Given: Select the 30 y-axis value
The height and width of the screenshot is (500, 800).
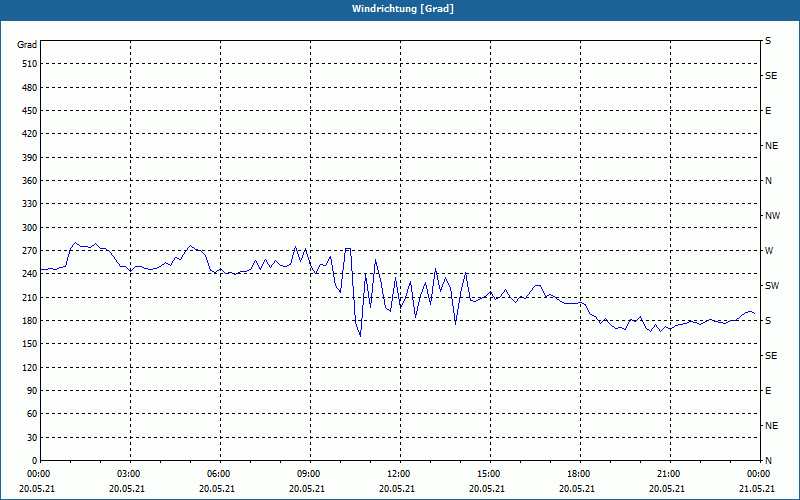Looking at the screenshot, I should coord(32,438).
